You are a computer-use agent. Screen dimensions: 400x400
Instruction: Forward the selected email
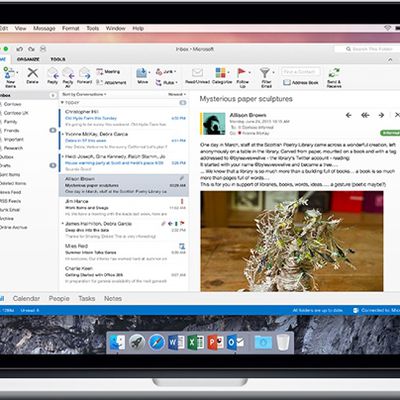point(84,76)
